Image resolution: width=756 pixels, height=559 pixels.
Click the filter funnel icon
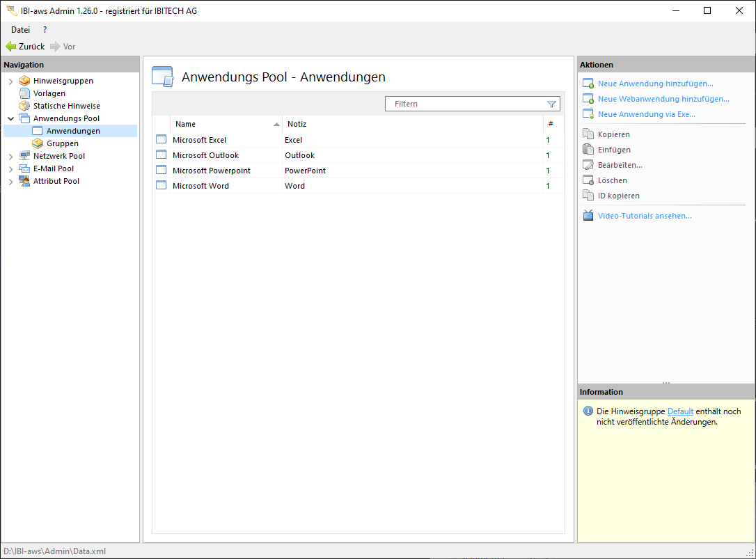click(551, 104)
